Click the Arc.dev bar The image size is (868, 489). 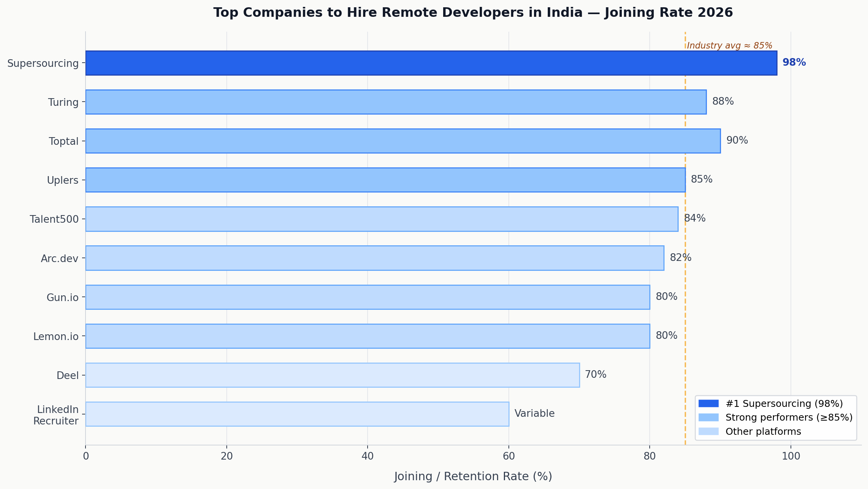(374, 258)
